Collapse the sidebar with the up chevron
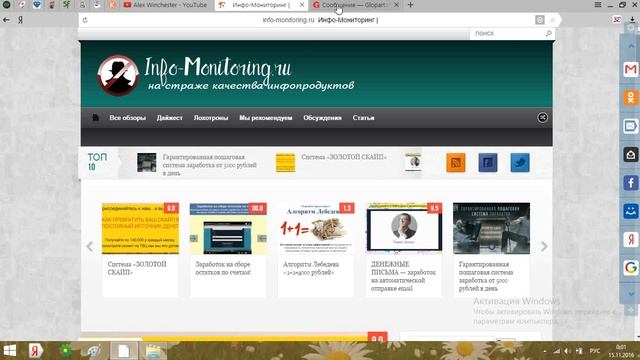The width and height of the screenshot is (640, 360). click(x=631, y=46)
